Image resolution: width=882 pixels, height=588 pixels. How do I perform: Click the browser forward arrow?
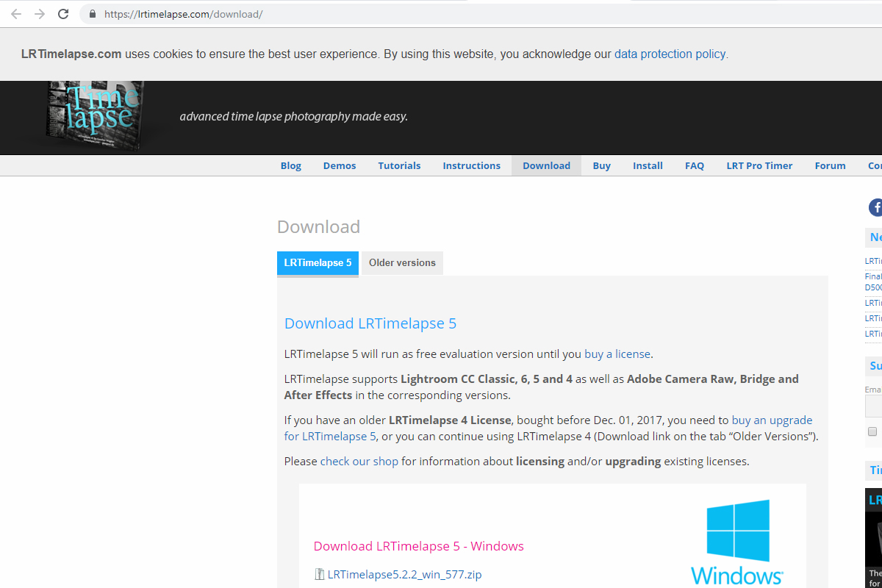click(x=40, y=14)
